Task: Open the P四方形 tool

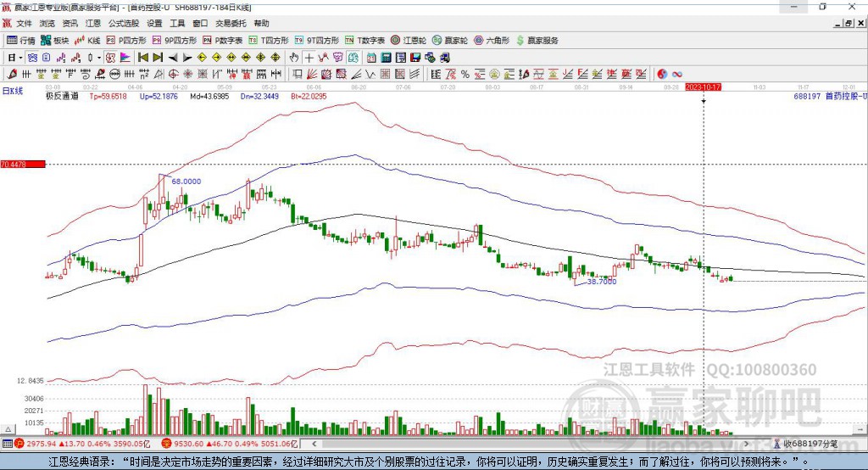Action: (126, 41)
